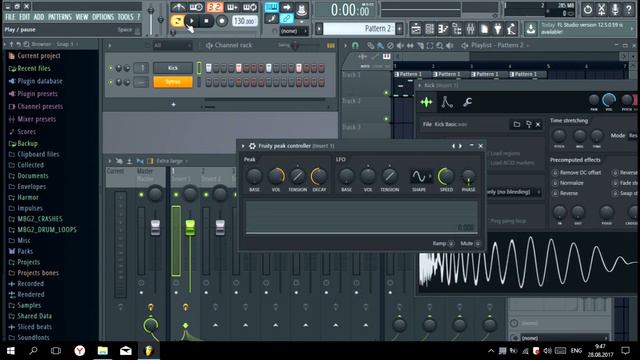The height and width of the screenshot is (360, 640).
Task: Enable the countdown before recording icon
Action: [x=214, y=7]
